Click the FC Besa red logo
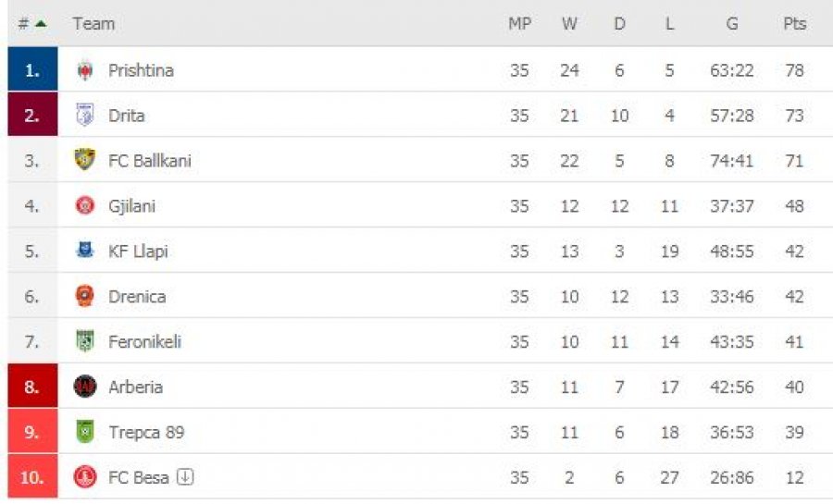Screen dimensions: 833x504 [x=85, y=477]
